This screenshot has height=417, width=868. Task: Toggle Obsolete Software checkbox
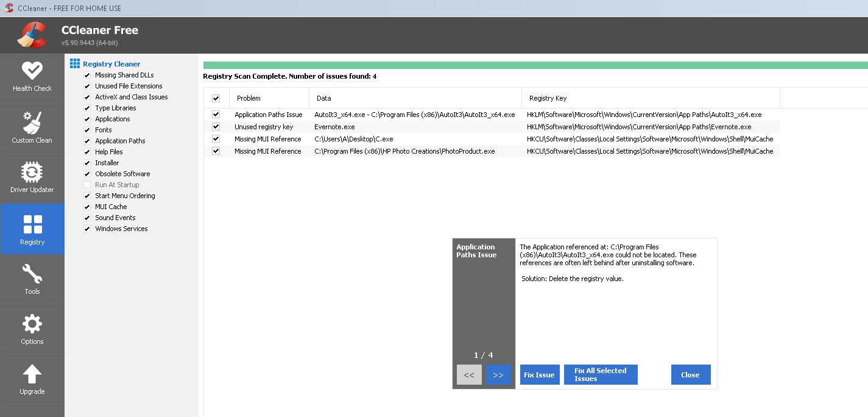click(87, 174)
